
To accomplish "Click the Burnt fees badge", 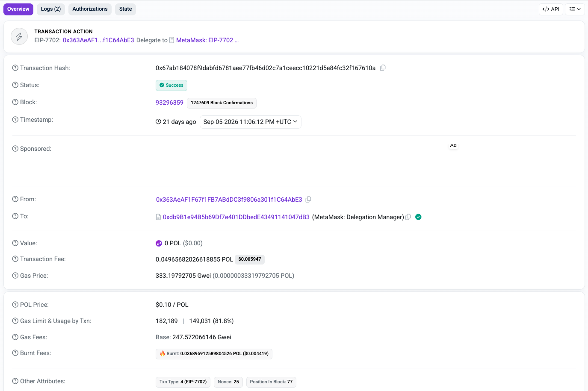I will tap(214, 354).
